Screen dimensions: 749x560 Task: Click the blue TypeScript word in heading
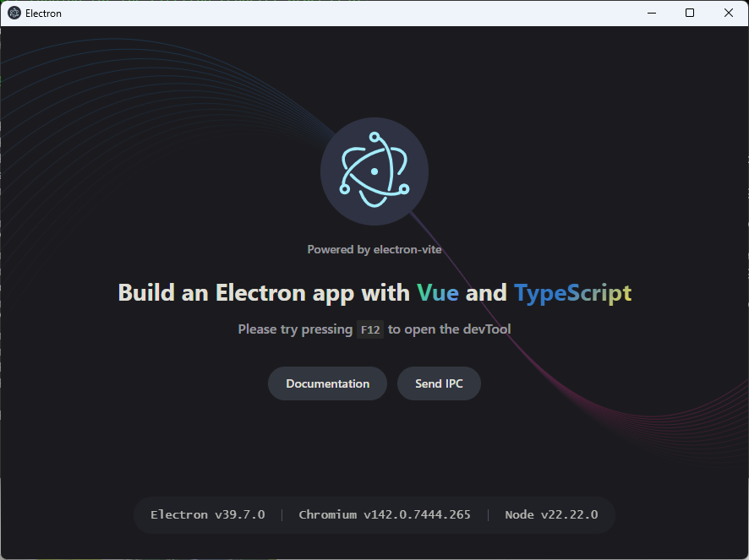click(x=572, y=293)
